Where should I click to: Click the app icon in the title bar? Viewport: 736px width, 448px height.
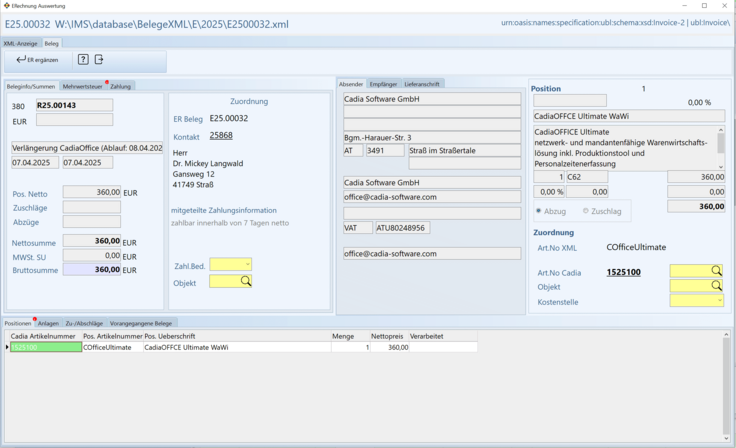click(x=7, y=6)
